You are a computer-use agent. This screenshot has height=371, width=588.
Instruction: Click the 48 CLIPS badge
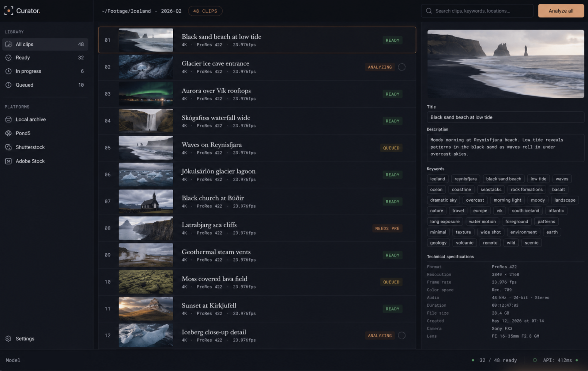(205, 11)
